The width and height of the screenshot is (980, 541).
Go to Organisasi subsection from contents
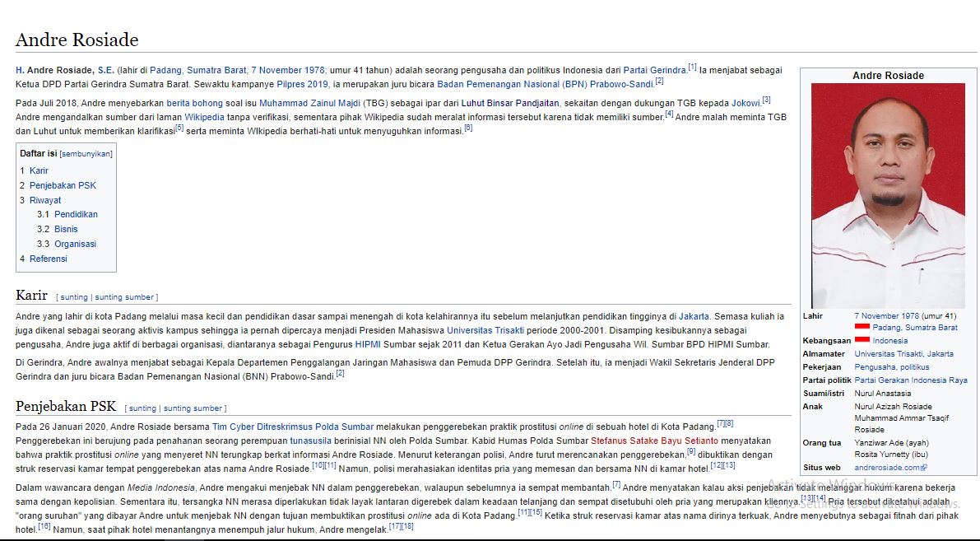click(x=76, y=244)
